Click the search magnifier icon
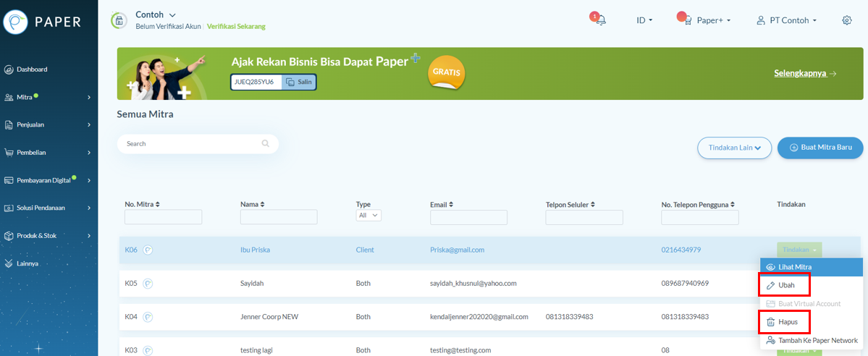Screen dimensions: 868x356 266,143
